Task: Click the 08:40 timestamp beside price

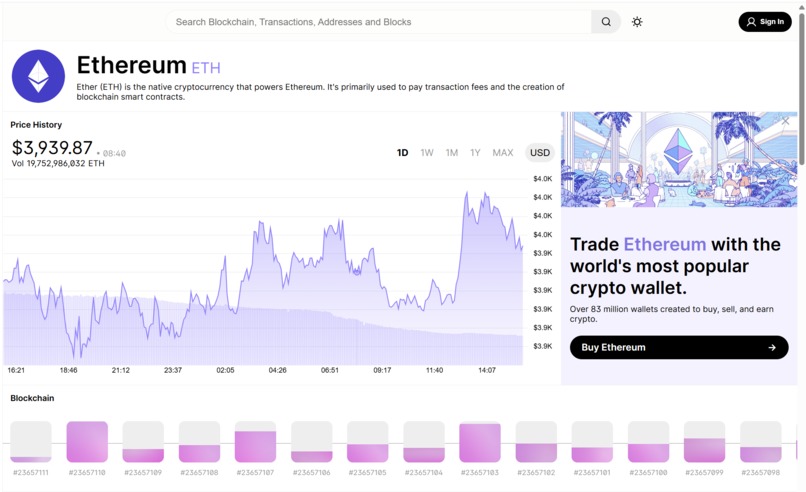Action: point(114,153)
